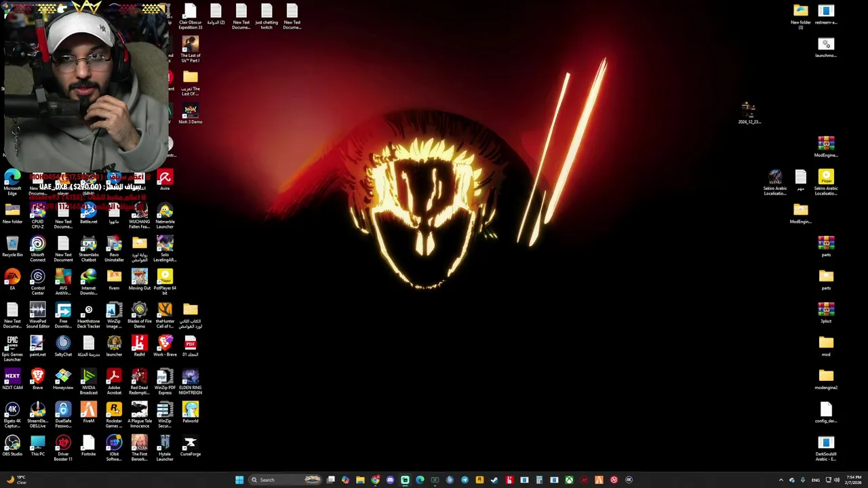Open Blades of Fire Demo shortcut
Image resolution: width=868 pixels, height=488 pixels.
coord(139,316)
